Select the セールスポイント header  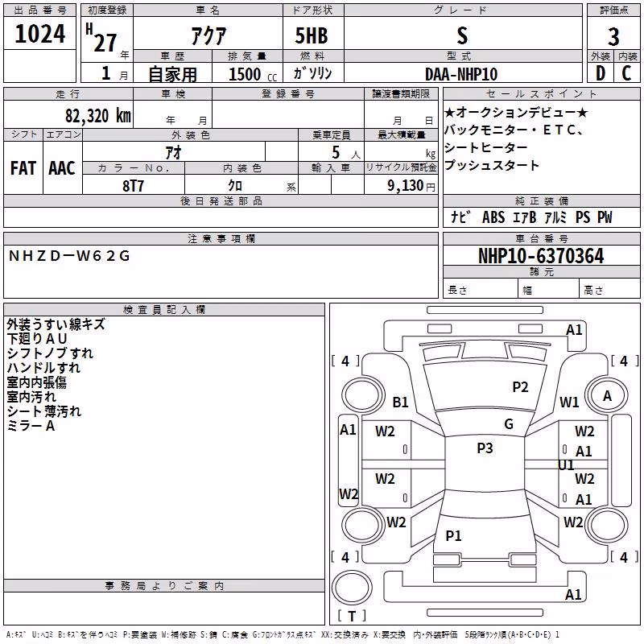[x=541, y=93]
